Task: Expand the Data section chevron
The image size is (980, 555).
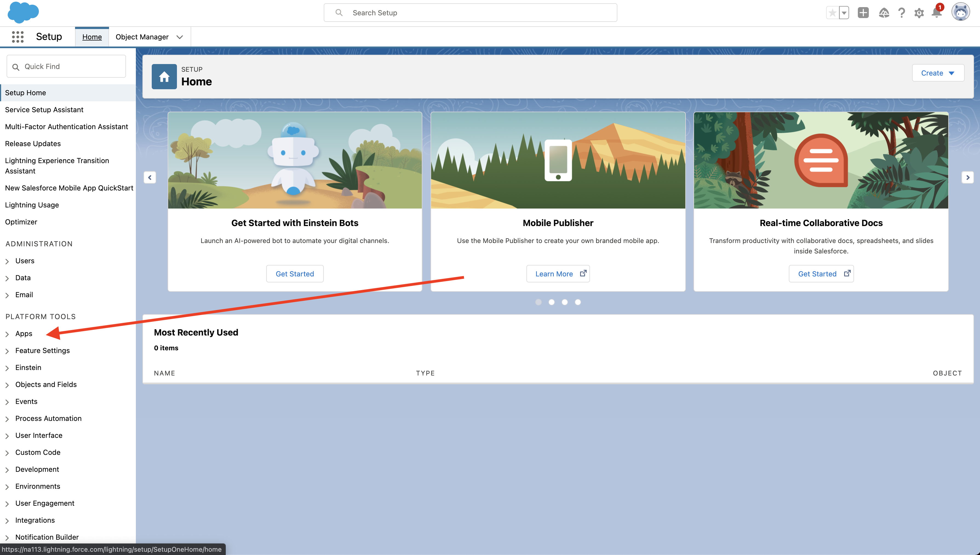Action: (7, 278)
